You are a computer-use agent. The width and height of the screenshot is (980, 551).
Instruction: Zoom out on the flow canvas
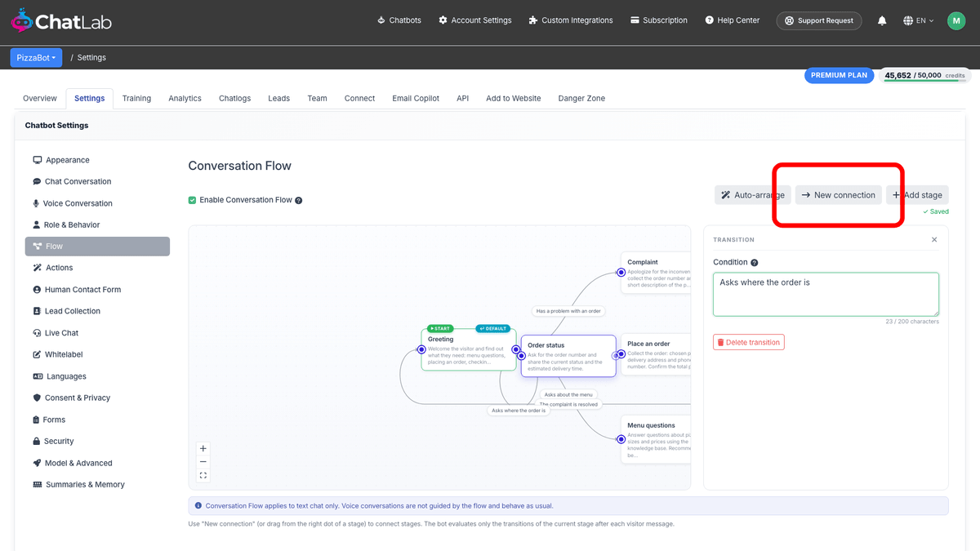tap(203, 462)
